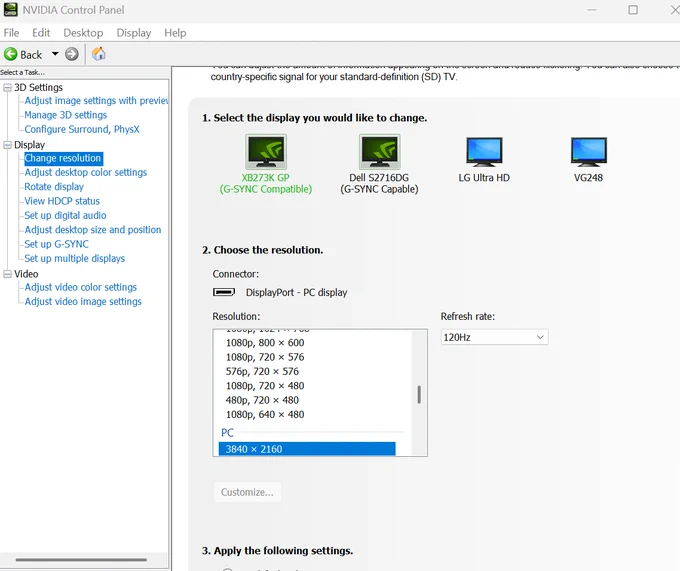This screenshot has height=571, width=680.
Task: Open the Help menu
Action: [x=175, y=33]
